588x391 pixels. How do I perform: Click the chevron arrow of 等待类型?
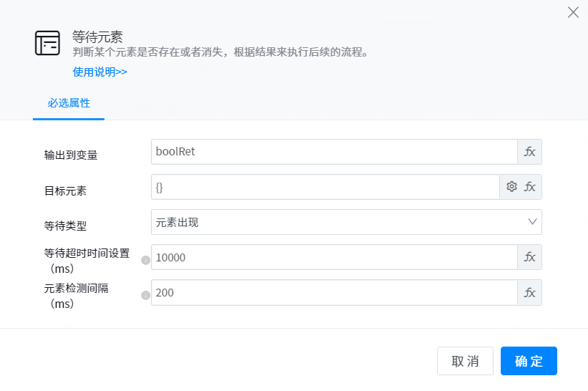[x=532, y=222]
